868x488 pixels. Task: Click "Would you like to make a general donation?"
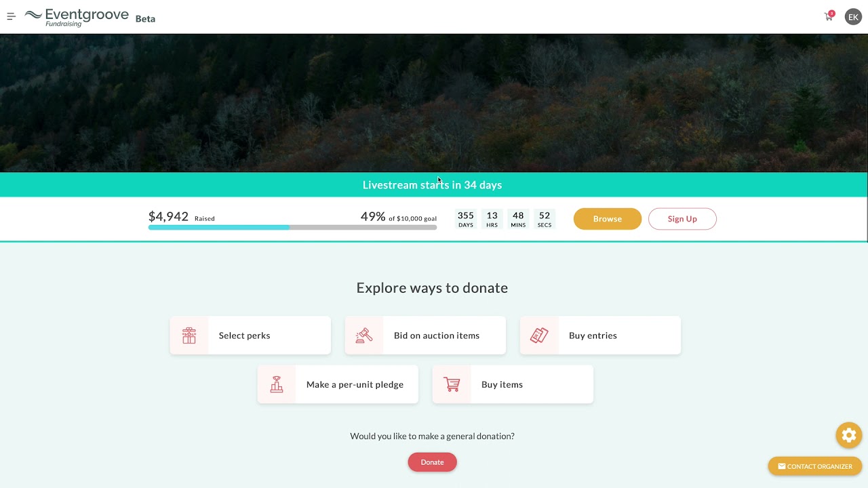(x=432, y=436)
